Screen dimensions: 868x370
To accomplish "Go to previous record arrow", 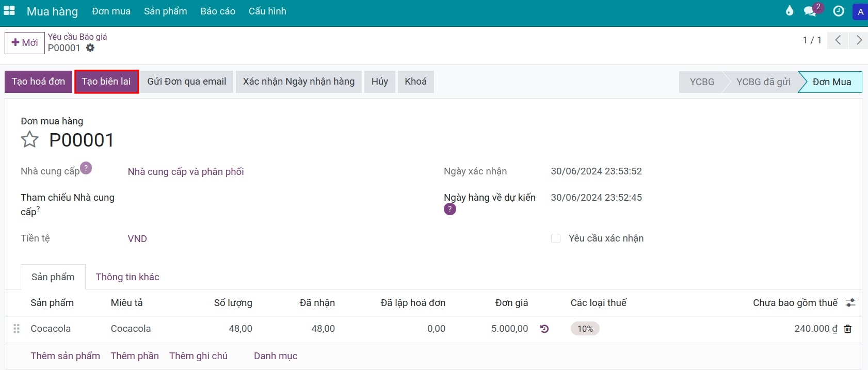I will [838, 40].
